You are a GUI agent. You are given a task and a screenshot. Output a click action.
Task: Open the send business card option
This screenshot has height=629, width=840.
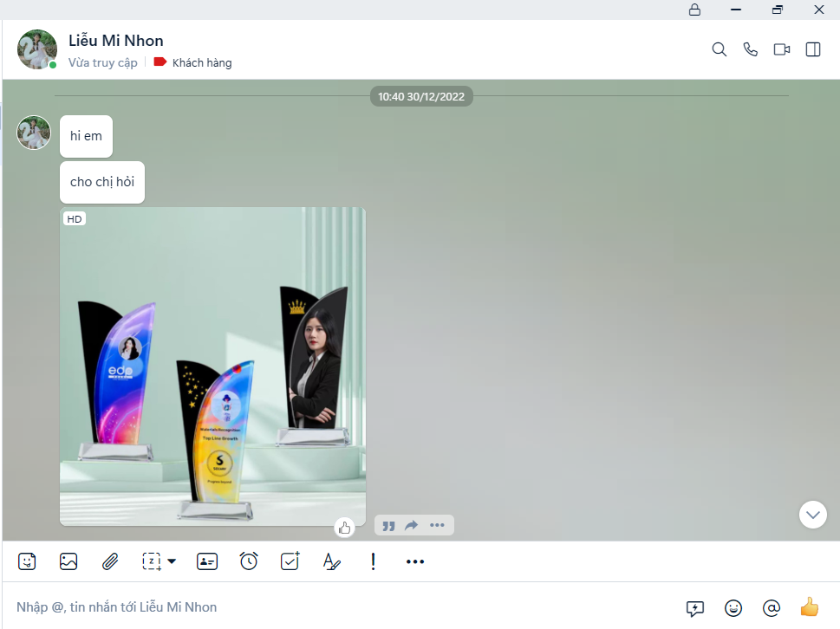point(207,561)
